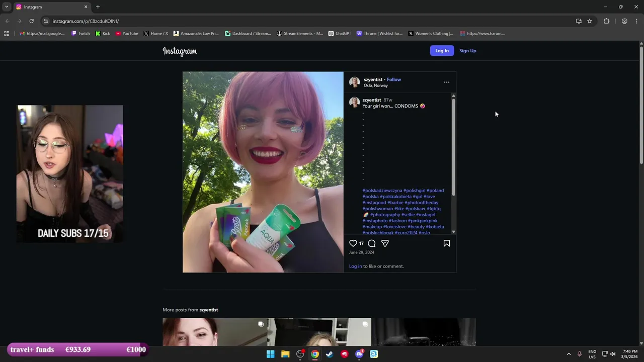Open the Chrome apps grid icon
The width and height of the screenshot is (644, 362).
[x=7, y=34]
